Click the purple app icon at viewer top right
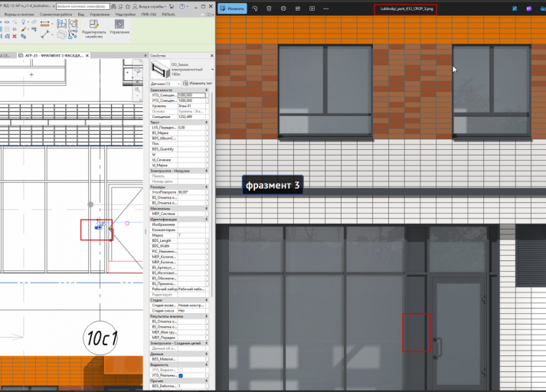 529,8
